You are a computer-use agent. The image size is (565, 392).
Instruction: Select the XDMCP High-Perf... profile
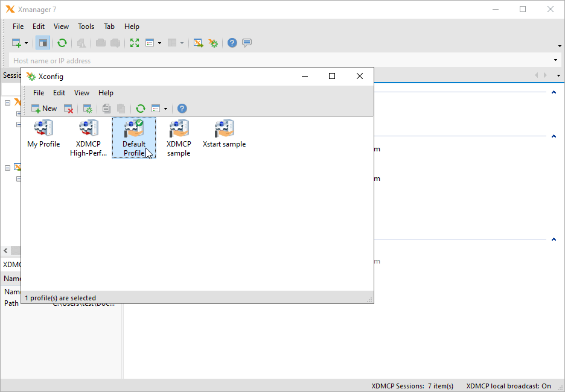89,138
